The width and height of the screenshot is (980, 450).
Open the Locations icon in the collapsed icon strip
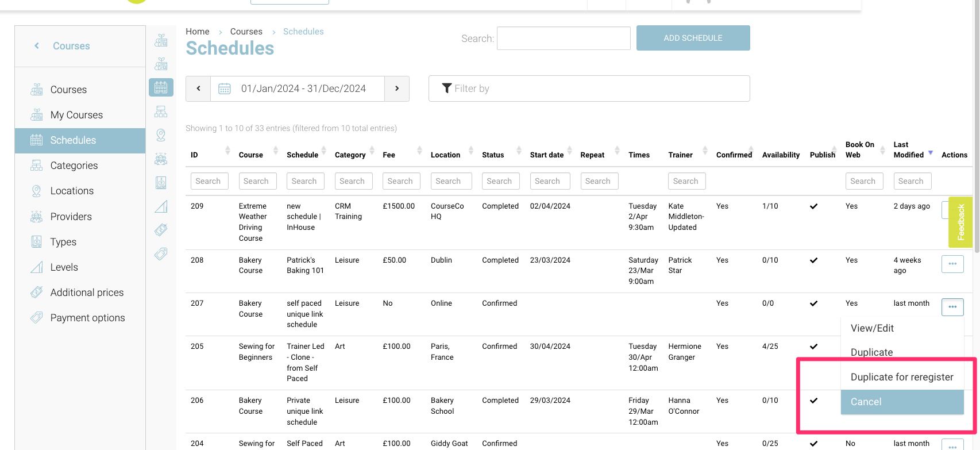click(x=161, y=135)
